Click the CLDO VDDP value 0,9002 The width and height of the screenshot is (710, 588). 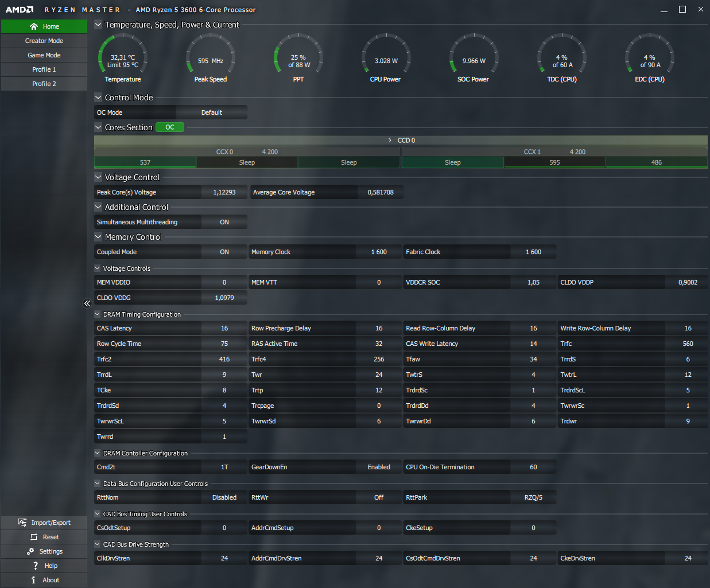pos(688,282)
